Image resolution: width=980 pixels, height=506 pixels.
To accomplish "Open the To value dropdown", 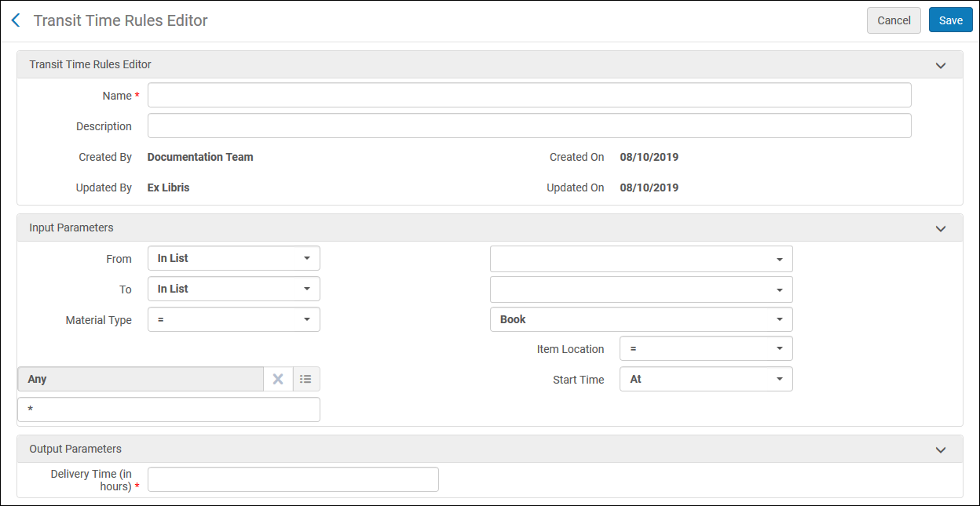I will 641,289.
